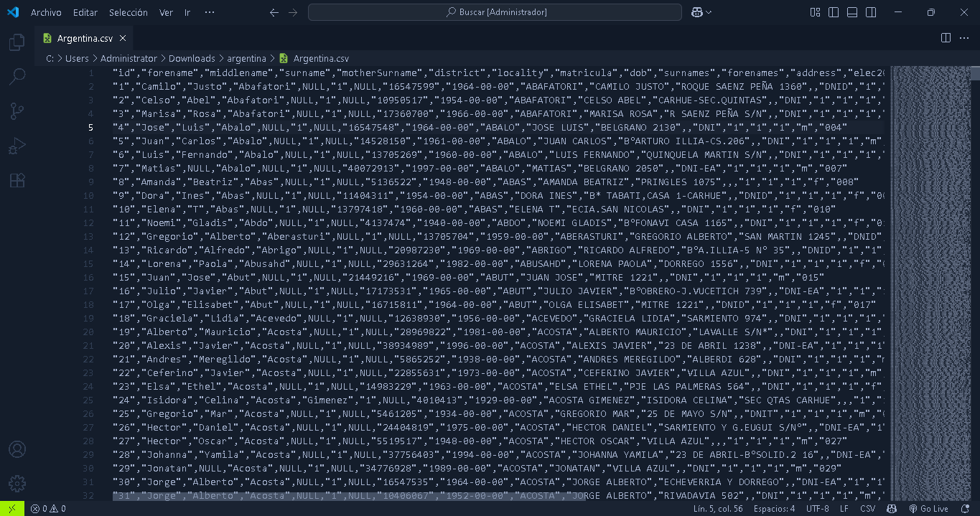The width and height of the screenshot is (980, 516).
Task: Open notifications bell in status bar
Action: [x=964, y=509]
